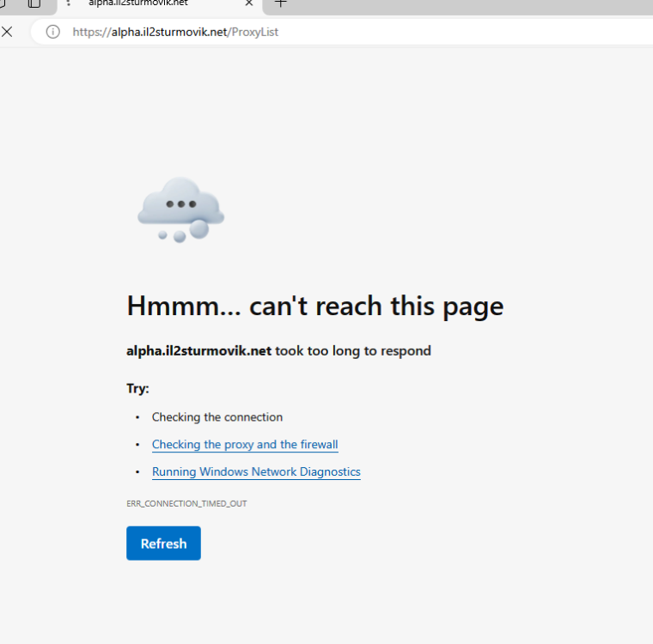Screen dimensions: 653x644
Task: Close the alpha.il2sturmovik.net tab
Action: pyautogui.click(x=249, y=3)
